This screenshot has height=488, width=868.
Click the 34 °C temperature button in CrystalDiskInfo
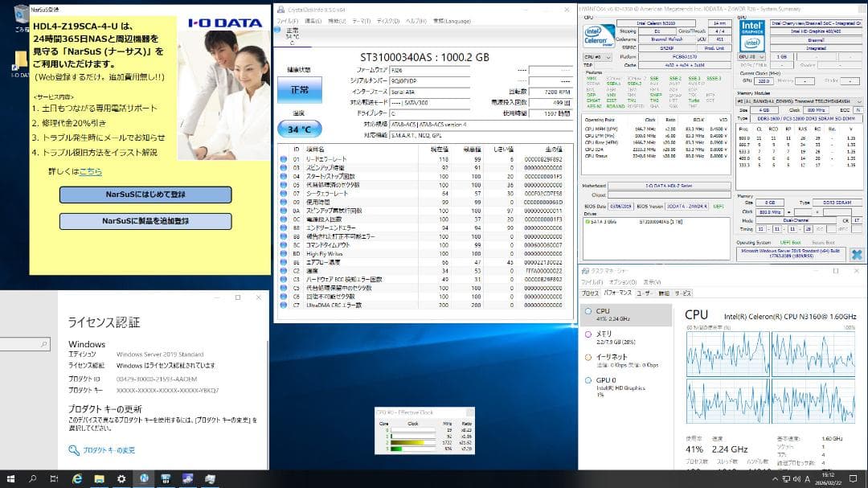[300, 129]
